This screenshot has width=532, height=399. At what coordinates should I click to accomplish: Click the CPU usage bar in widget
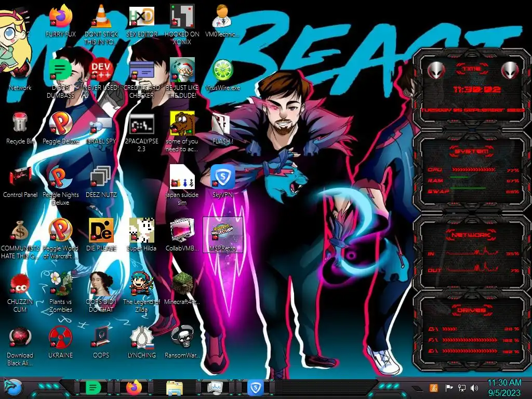coord(473,170)
